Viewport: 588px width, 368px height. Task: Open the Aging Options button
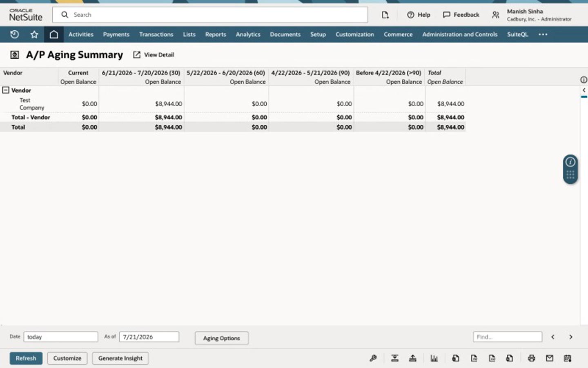tap(221, 338)
